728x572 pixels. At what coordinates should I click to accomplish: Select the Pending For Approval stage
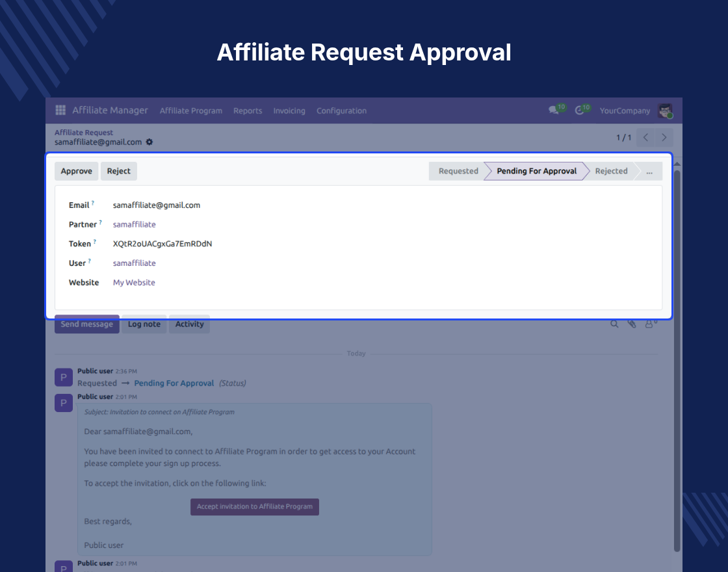[536, 171]
